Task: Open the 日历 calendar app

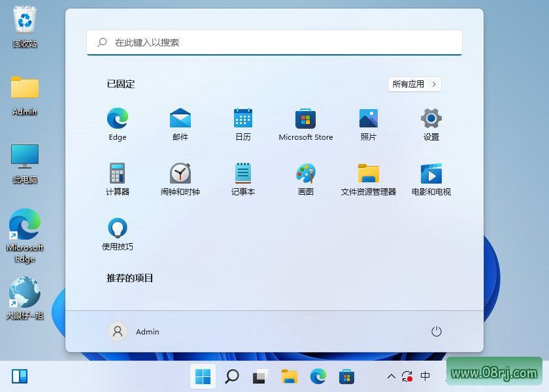Action: point(242,124)
